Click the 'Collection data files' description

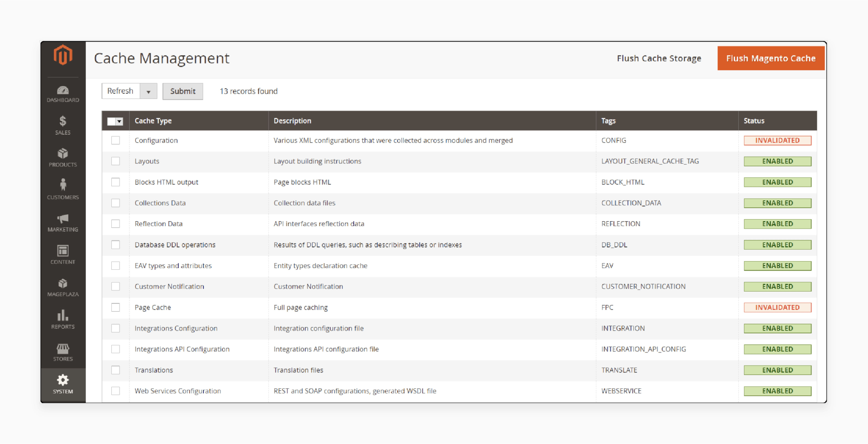pyautogui.click(x=304, y=203)
